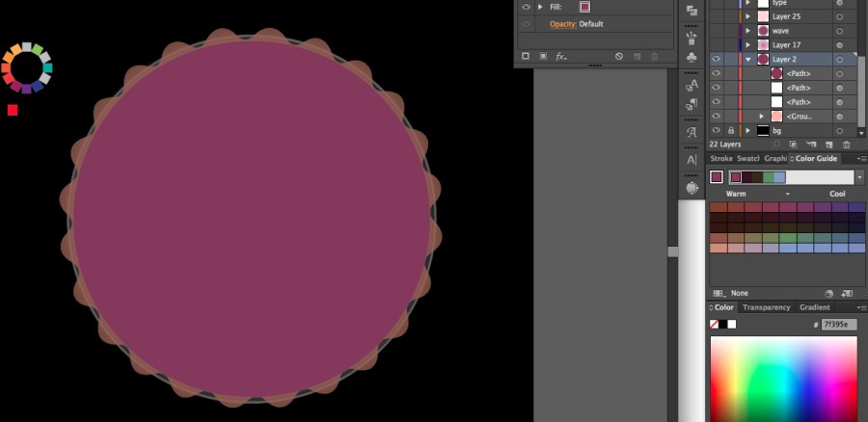Click Edit Colors wheel icon in Color Guide
Viewport: 868px width, 422px height.
coord(828,293)
